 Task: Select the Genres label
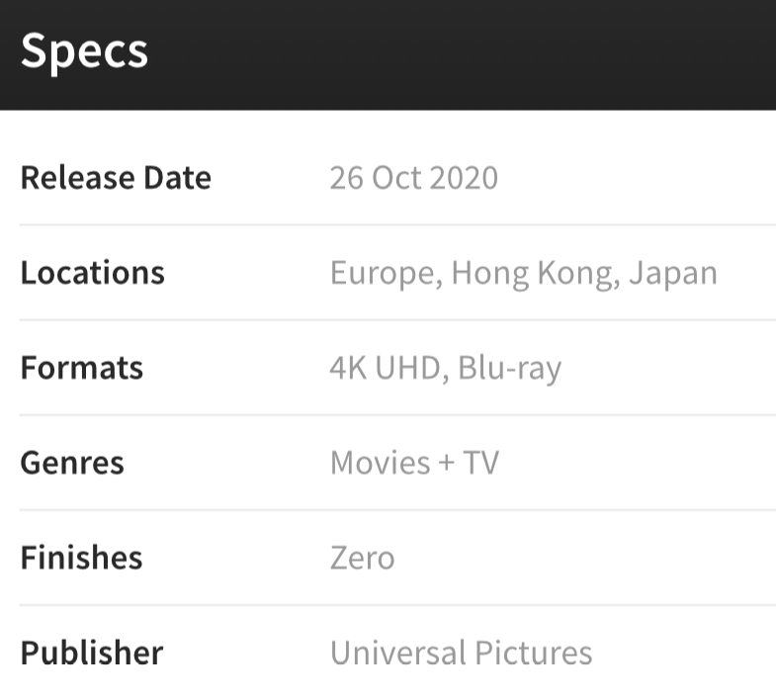[72, 463]
